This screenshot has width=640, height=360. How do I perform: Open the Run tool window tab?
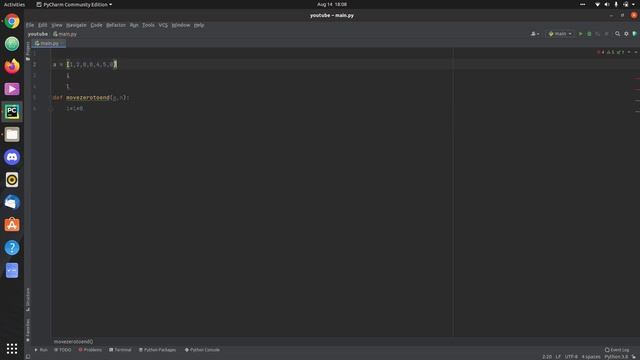(x=41, y=350)
